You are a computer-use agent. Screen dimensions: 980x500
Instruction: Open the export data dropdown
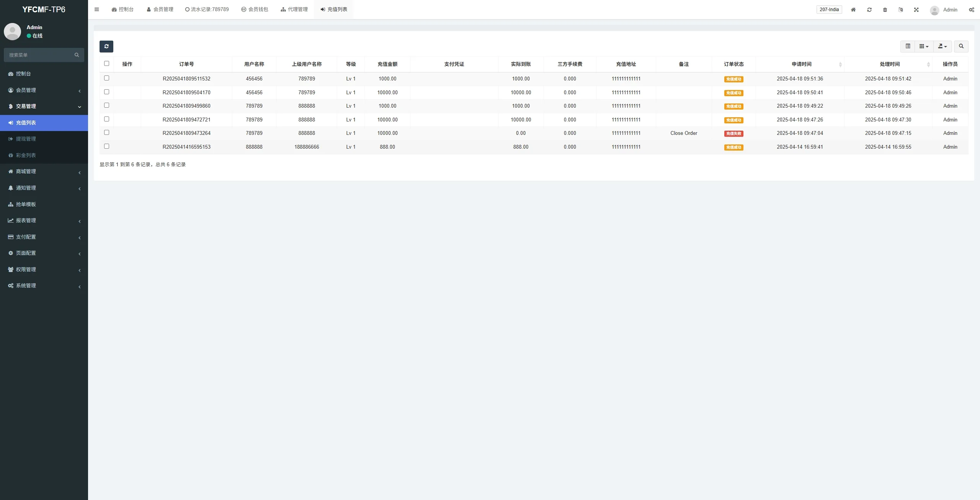(942, 46)
